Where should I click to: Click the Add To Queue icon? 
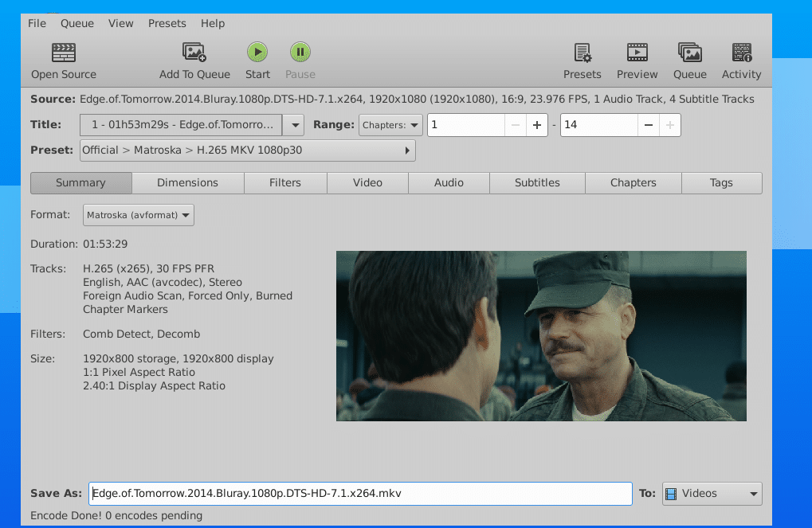pyautogui.click(x=194, y=53)
